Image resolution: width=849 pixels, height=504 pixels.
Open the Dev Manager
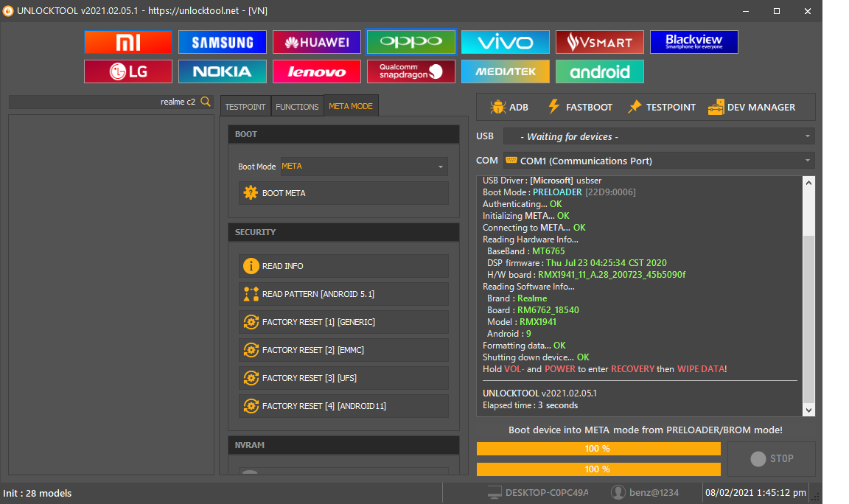(752, 107)
